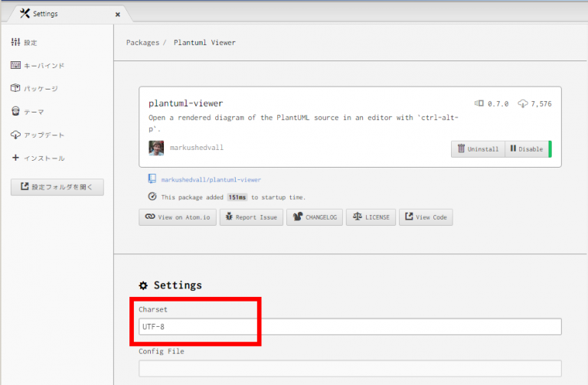Open markushedvall/plantuml-viewer repository link

[x=211, y=180]
